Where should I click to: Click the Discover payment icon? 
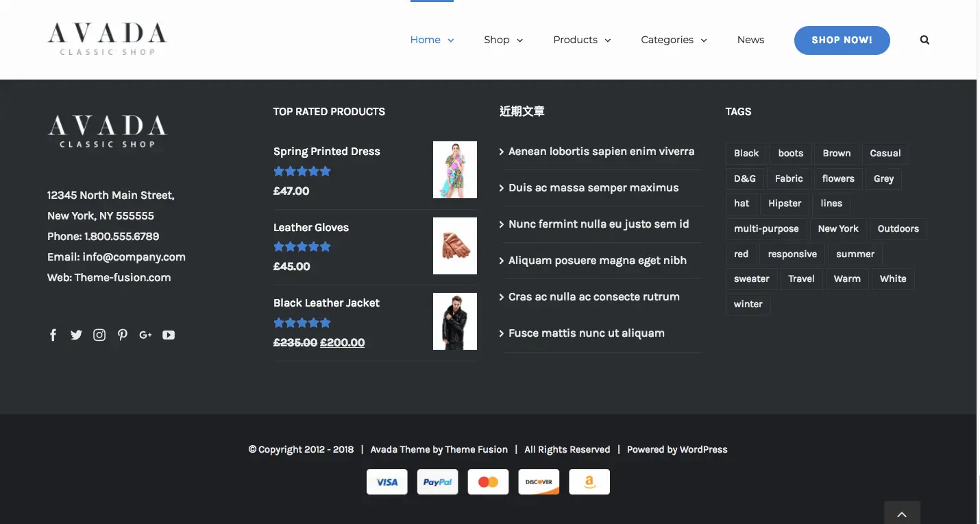pyautogui.click(x=539, y=481)
